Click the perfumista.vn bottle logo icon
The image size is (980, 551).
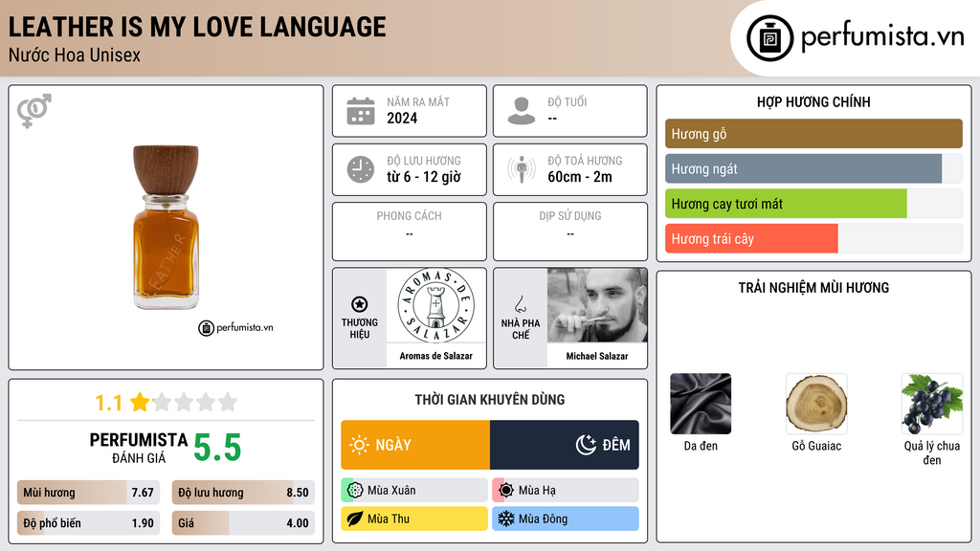point(769,38)
